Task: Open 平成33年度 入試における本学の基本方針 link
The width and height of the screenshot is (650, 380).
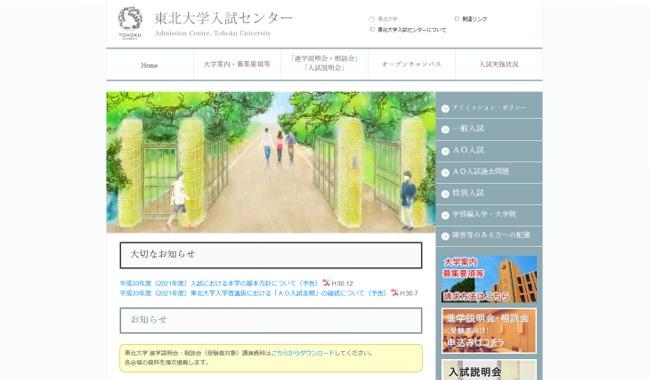Action: click(219, 283)
